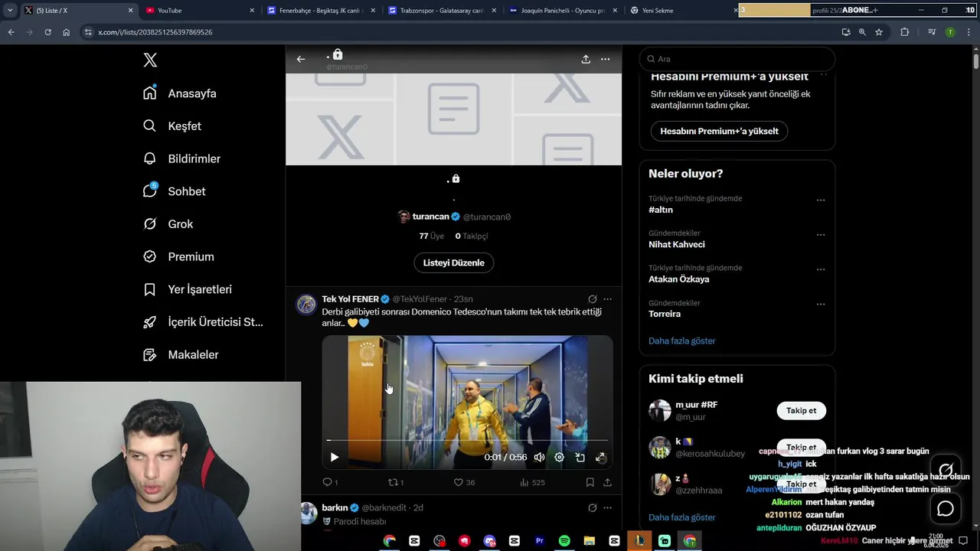Image resolution: width=980 pixels, height=551 pixels.
Task: Open more menu on Tek Yol FENER tweet
Action: coord(607,299)
